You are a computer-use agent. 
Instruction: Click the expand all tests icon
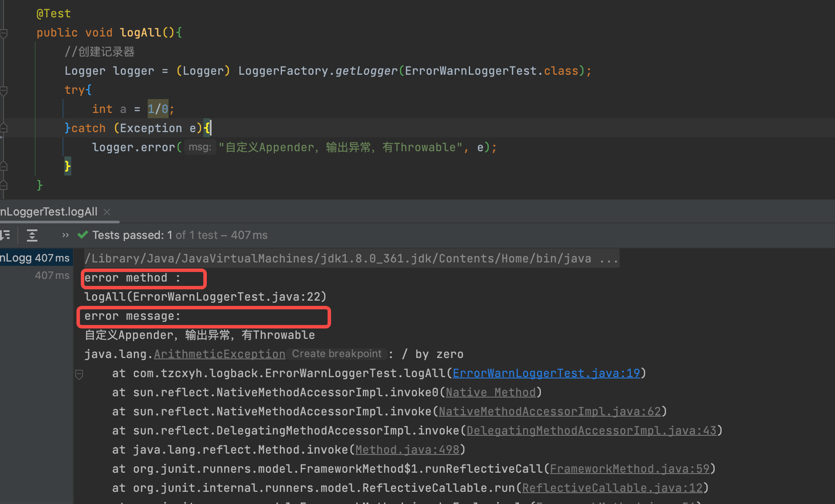(32, 235)
